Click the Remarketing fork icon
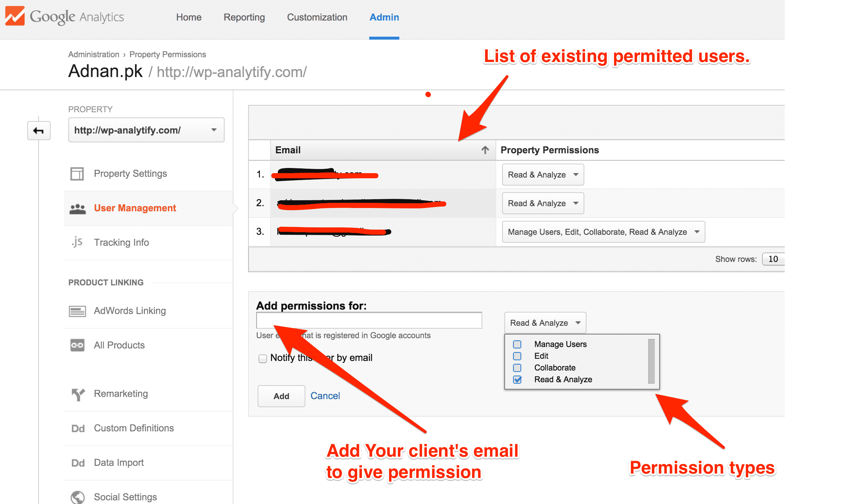The height and width of the screenshot is (504, 864). click(78, 394)
